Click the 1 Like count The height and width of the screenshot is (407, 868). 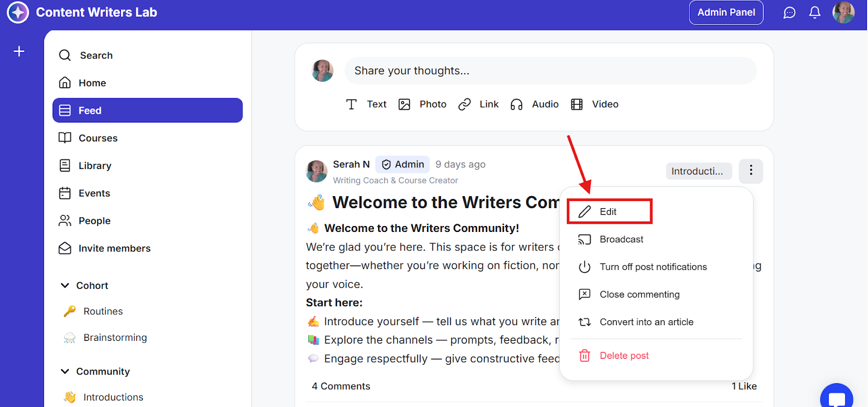(744, 386)
